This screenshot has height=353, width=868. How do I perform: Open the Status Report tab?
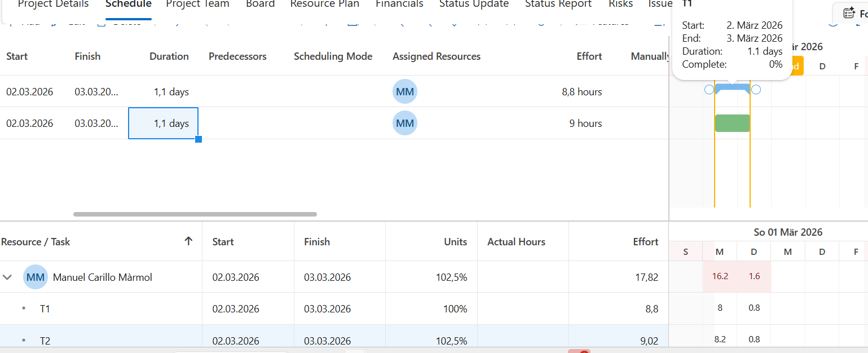(x=558, y=5)
